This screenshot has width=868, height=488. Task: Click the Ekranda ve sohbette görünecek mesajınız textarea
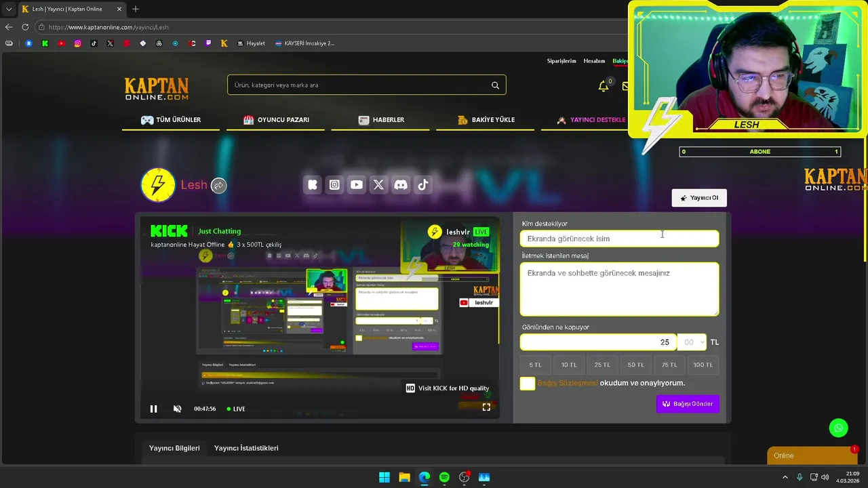[x=619, y=289]
